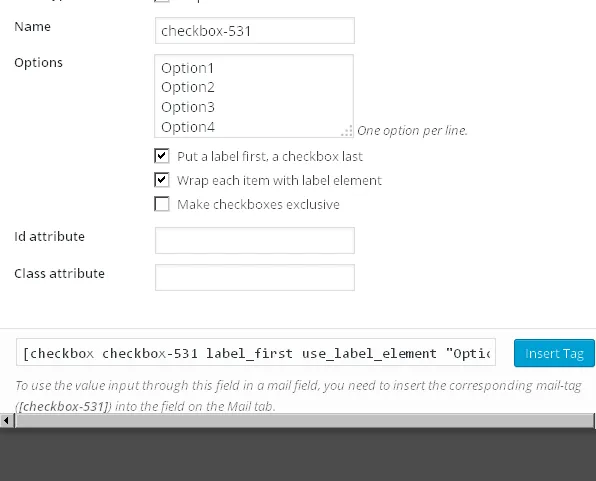Click inside the Options textarea

pyautogui.click(x=254, y=96)
